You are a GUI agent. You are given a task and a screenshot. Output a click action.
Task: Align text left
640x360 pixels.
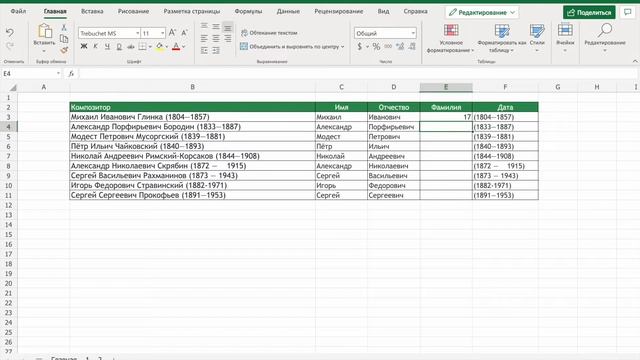coord(204,39)
